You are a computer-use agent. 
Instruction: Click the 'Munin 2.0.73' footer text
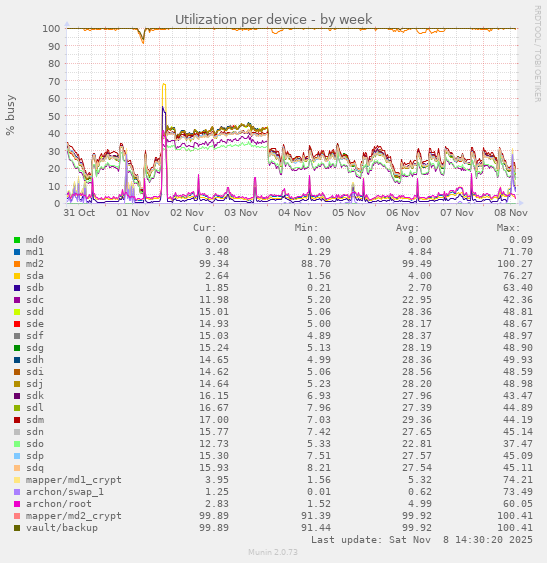pos(273,552)
